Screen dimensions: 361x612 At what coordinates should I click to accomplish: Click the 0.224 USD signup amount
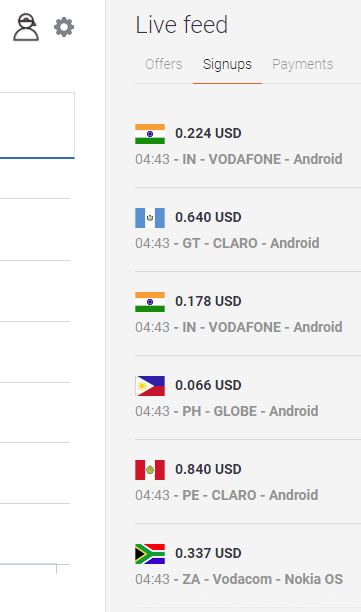pos(208,133)
